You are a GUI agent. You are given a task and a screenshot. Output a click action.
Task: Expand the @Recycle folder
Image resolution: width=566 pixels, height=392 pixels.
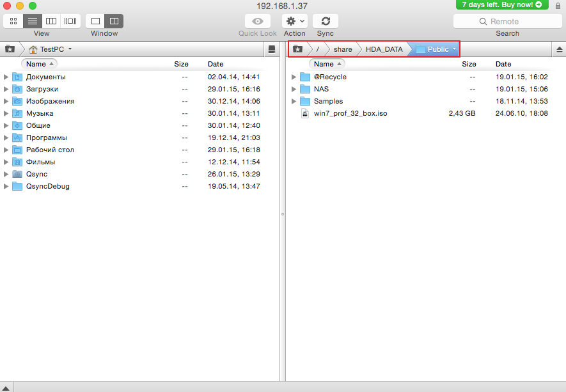point(294,77)
